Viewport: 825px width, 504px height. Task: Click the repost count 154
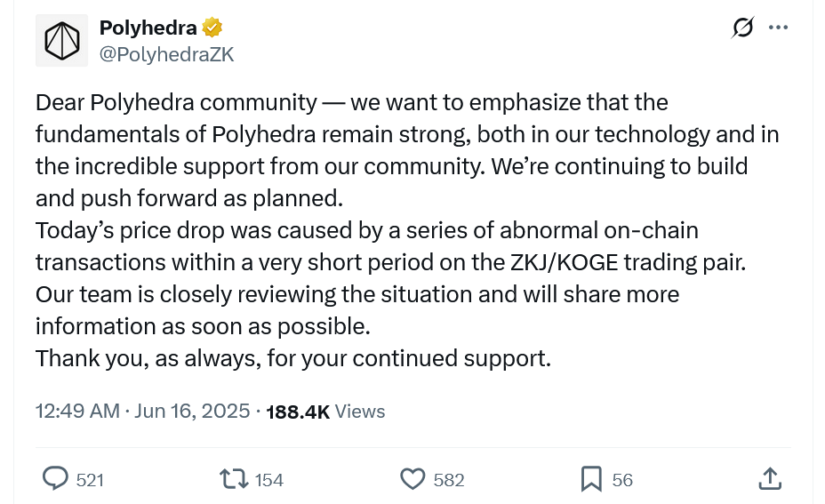(x=269, y=480)
